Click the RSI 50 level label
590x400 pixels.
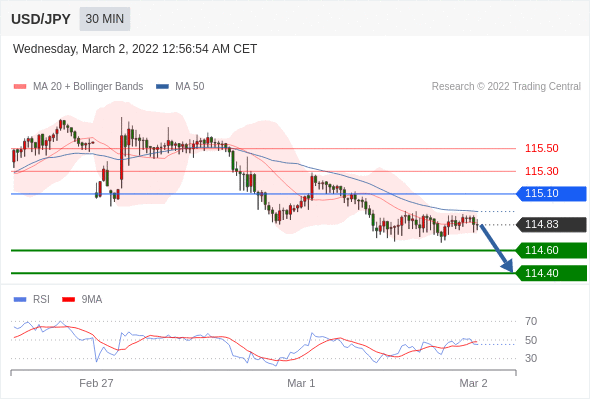pyautogui.click(x=531, y=340)
